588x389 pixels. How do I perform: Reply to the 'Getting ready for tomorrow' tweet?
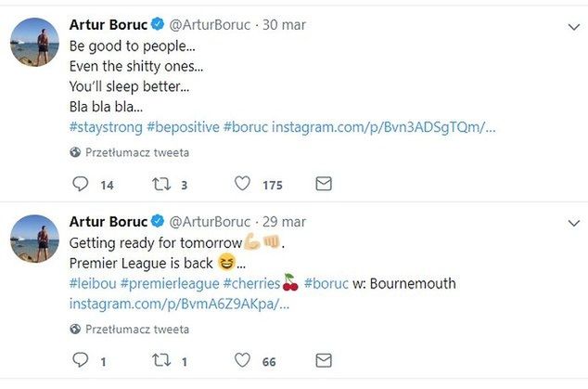click(81, 360)
